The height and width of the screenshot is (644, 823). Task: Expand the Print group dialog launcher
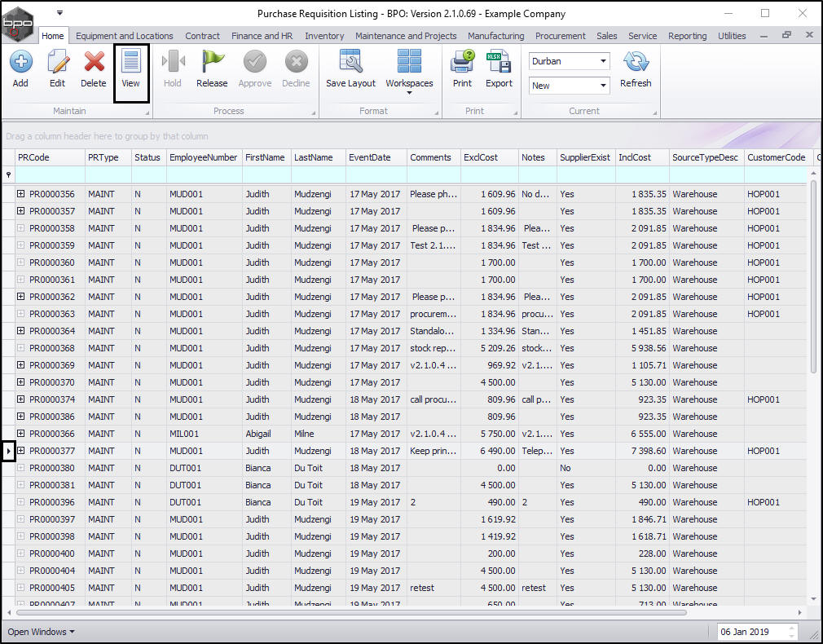[x=516, y=113]
